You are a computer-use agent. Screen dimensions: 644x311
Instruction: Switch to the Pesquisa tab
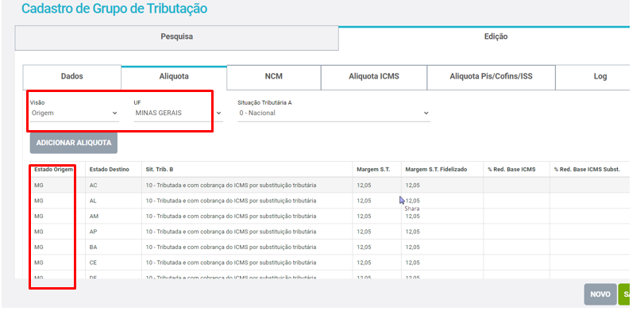pyautogui.click(x=176, y=38)
